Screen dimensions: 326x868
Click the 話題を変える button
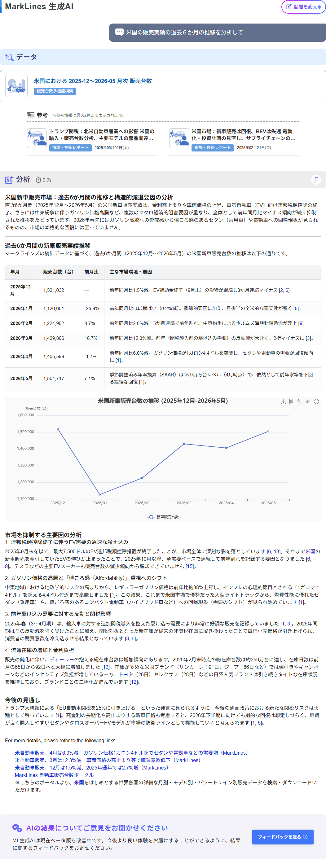point(303,7)
